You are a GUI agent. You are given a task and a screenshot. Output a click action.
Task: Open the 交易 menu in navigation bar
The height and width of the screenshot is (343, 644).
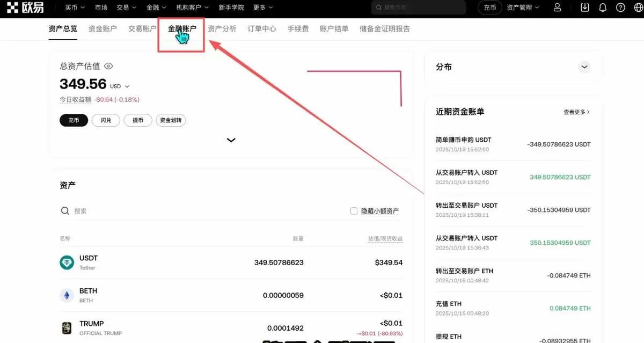point(125,8)
